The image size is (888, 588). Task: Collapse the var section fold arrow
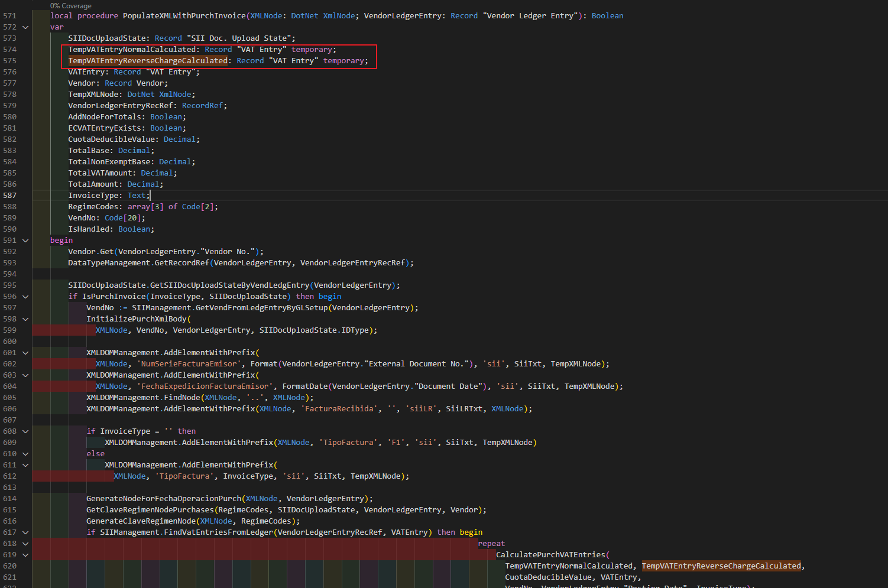click(25, 27)
